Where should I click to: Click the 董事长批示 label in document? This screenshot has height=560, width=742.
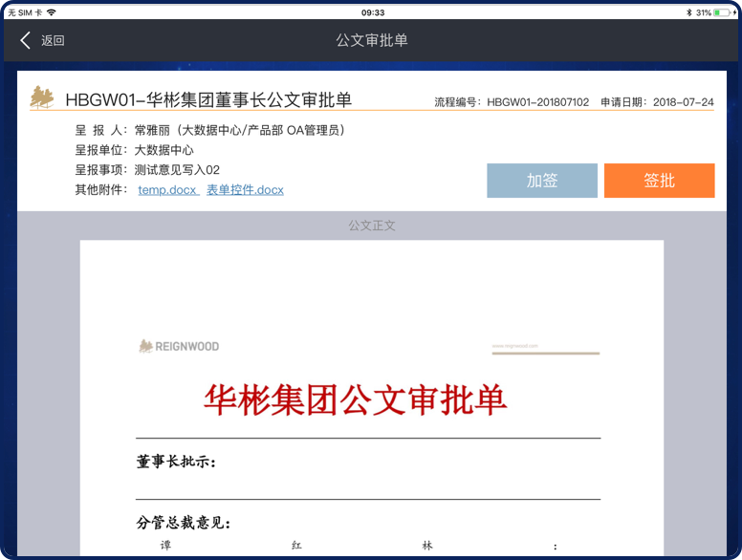pos(176,462)
